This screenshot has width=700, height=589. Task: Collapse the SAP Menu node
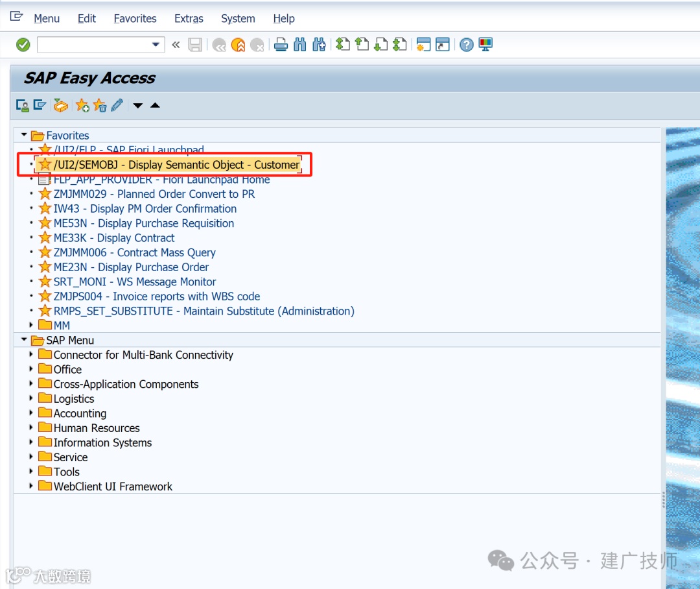point(24,339)
